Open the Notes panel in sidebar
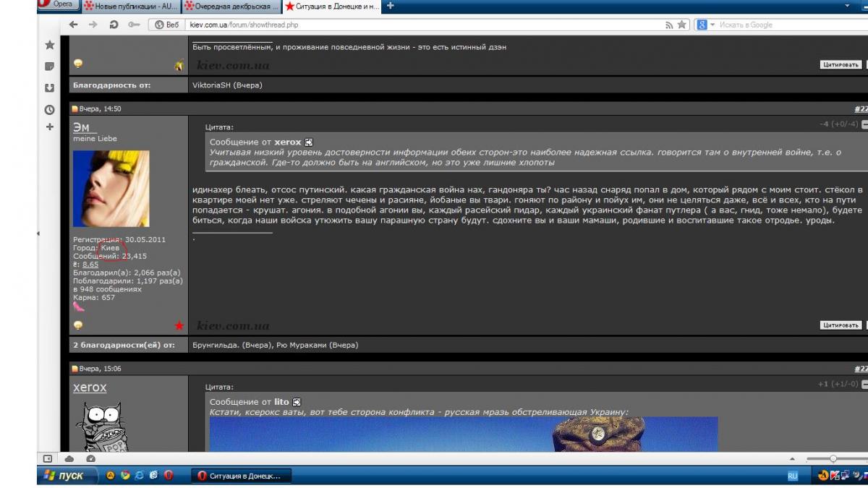 (x=49, y=67)
